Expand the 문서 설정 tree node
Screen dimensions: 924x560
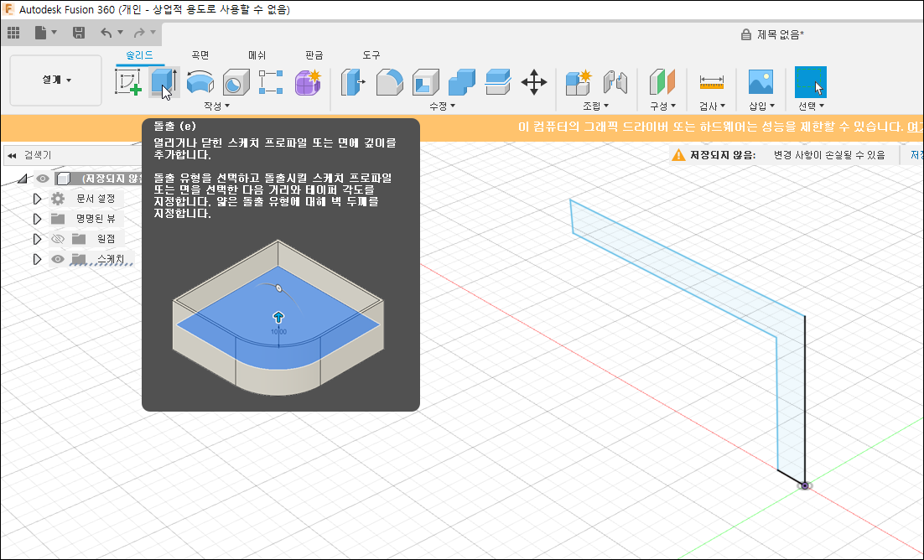click(37, 199)
